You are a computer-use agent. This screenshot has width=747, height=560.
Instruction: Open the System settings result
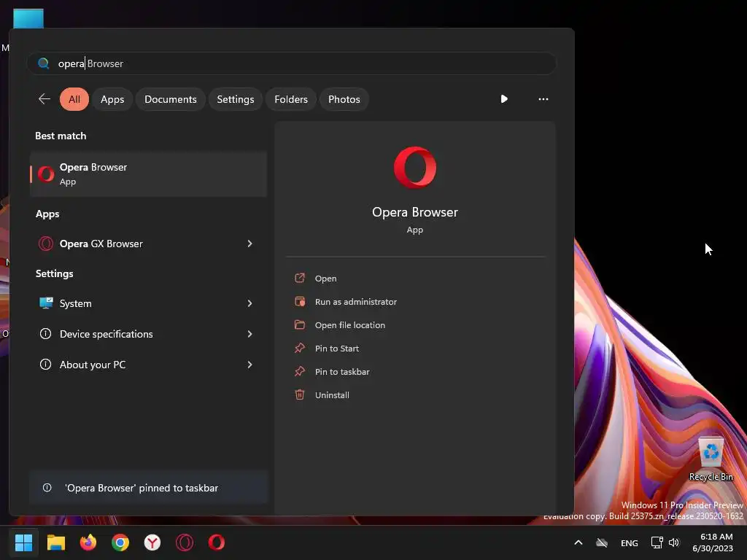click(x=148, y=303)
